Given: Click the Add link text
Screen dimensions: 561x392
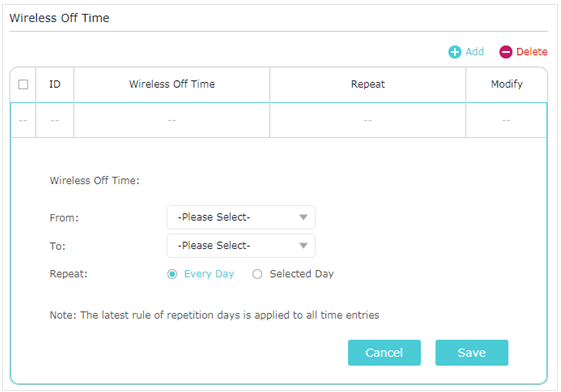Looking at the screenshot, I should 475,52.
